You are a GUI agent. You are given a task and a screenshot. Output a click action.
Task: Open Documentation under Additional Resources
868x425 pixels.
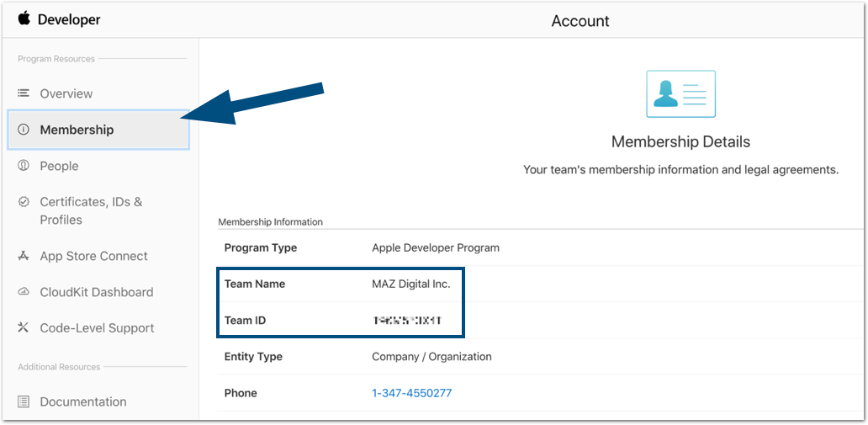click(83, 401)
